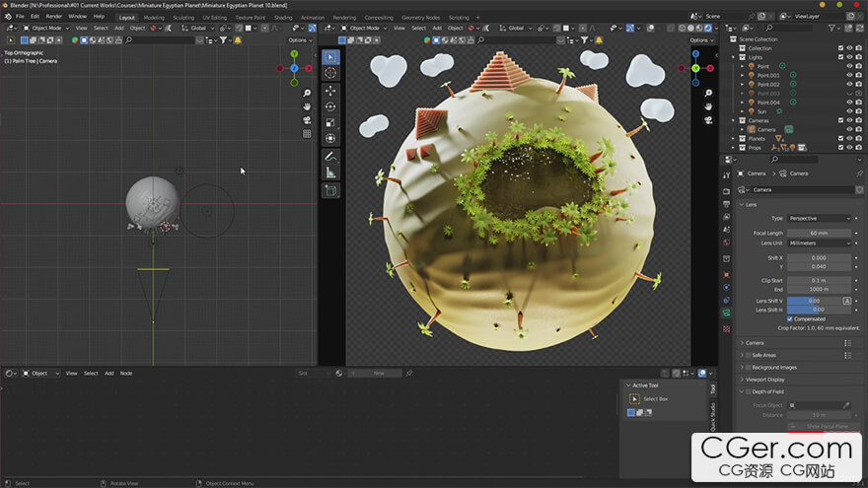Toggle visibility eye for Sun light
This screenshot has width=868, height=488.
849,111
